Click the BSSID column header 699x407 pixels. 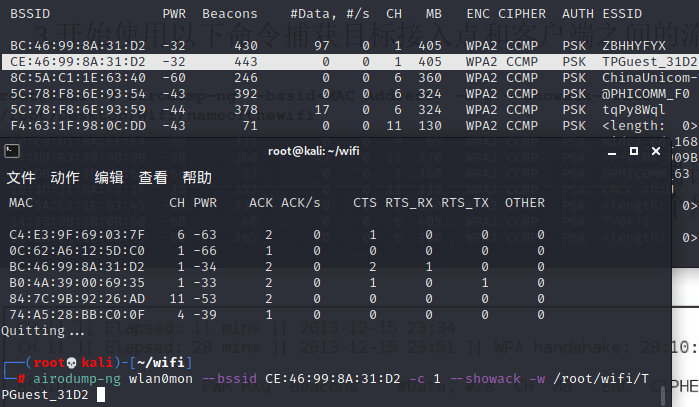[30, 14]
